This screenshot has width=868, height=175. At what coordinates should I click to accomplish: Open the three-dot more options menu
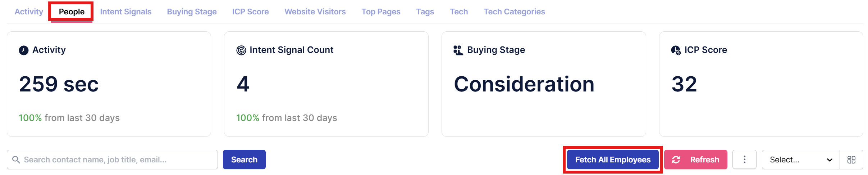tap(744, 160)
